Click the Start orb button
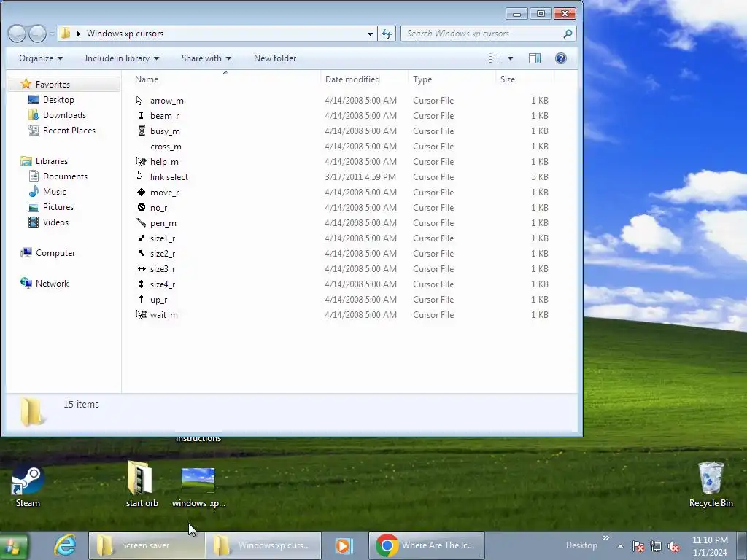This screenshot has width=747, height=560. pyautogui.click(x=13, y=545)
